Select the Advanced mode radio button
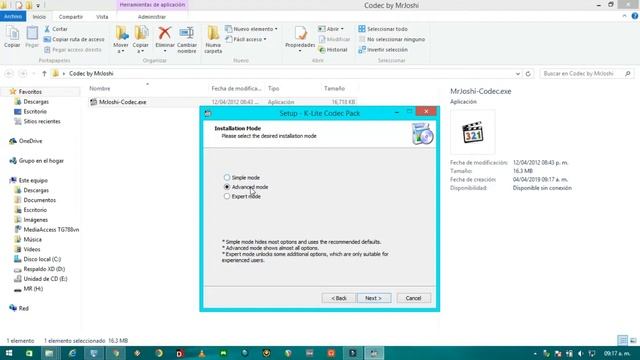 (227, 187)
